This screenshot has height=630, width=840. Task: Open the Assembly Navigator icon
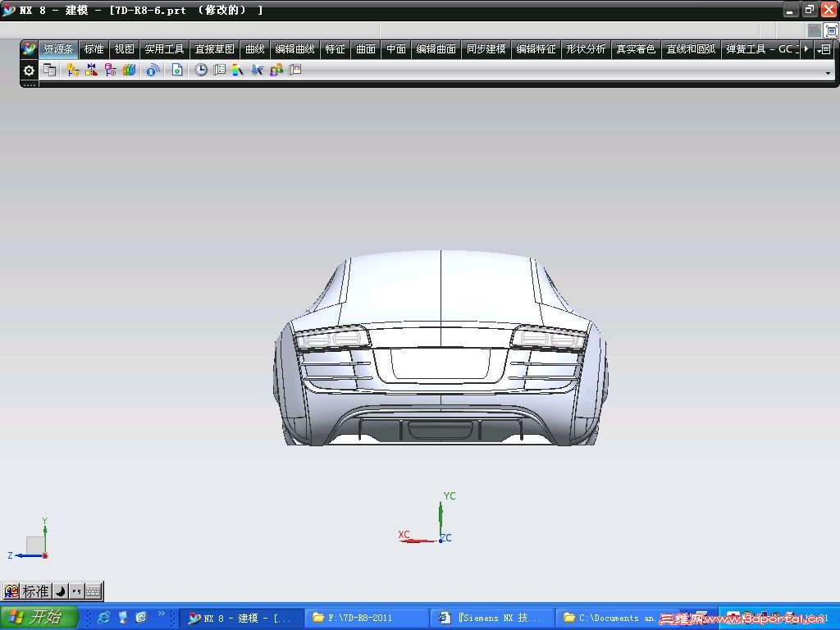point(73,70)
